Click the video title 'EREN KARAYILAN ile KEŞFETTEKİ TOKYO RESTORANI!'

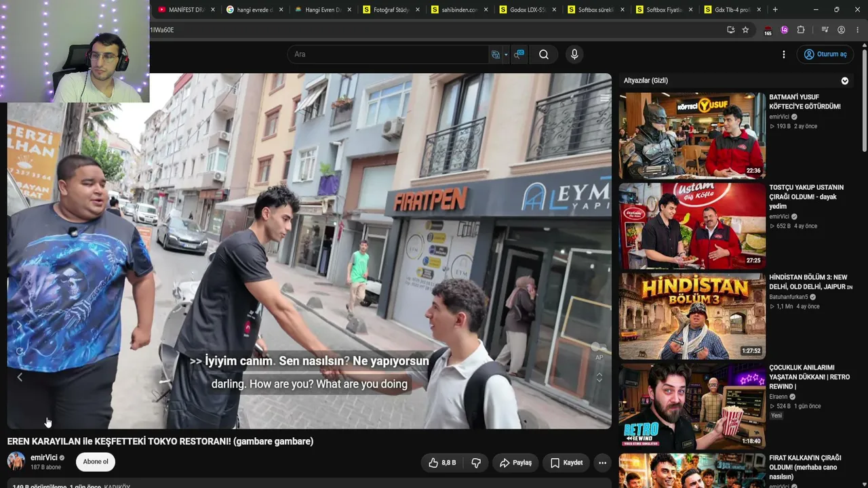[x=160, y=441]
